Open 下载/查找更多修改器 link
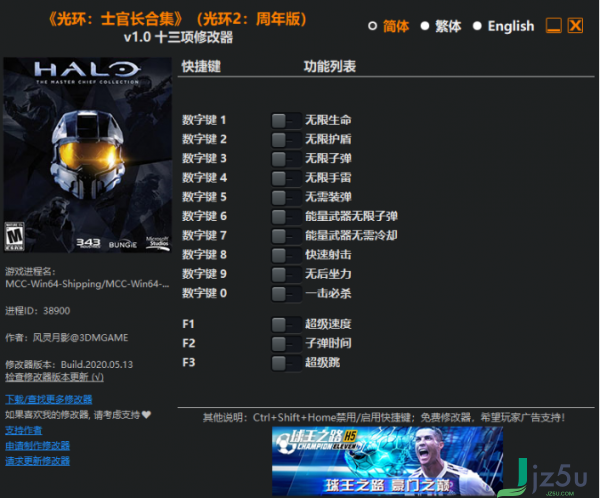The height and width of the screenshot is (498, 600). [49, 400]
